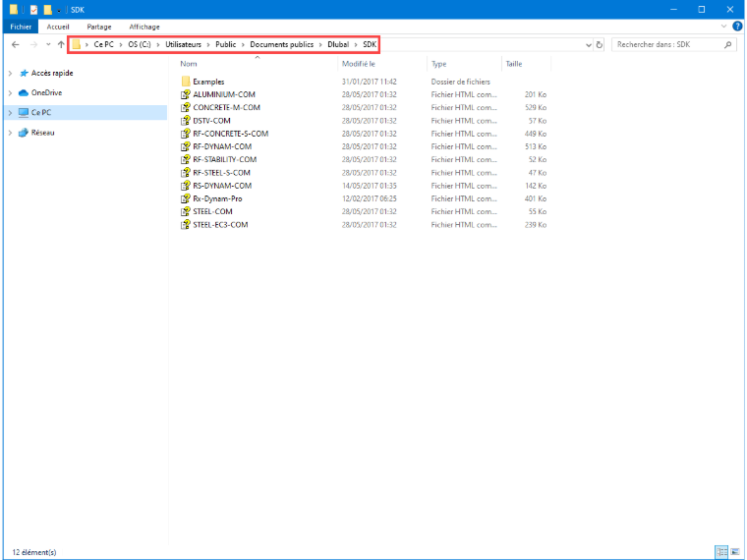
Task: Click the first breadcrumb chevron after folder icon
Action: tap(86, 45)
